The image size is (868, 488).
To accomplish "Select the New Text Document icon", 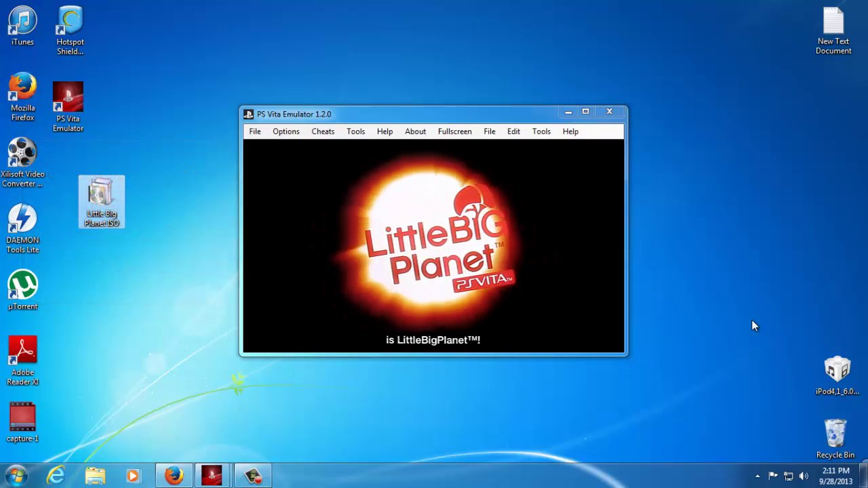I will click(x=833, y=30).
